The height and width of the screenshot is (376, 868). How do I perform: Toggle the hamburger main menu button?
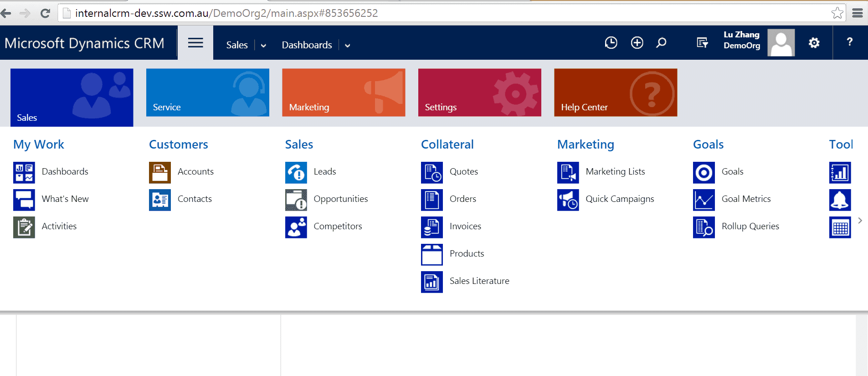pyautogui.click(x=195, y=43)
